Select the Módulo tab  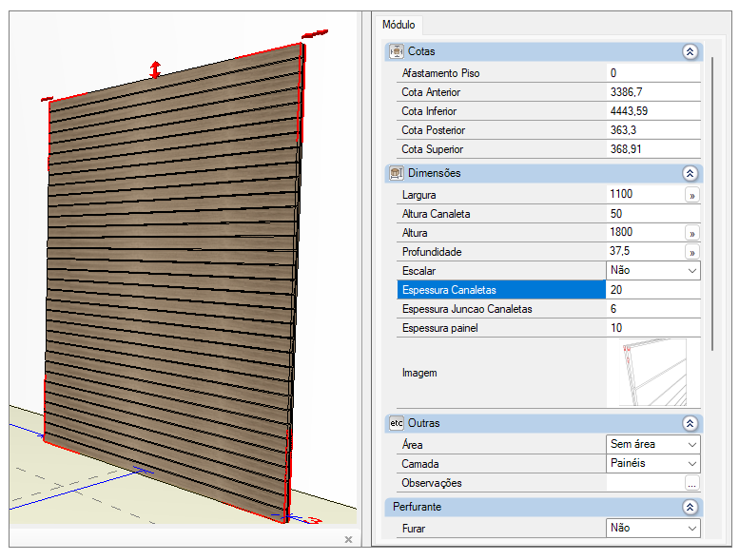pyautogui.click(x=398, y=25)
